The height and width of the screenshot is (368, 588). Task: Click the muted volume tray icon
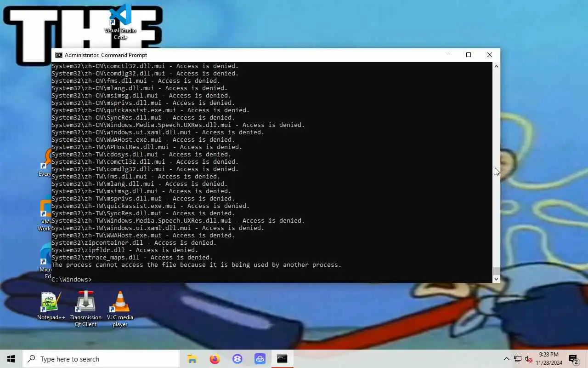529,359
